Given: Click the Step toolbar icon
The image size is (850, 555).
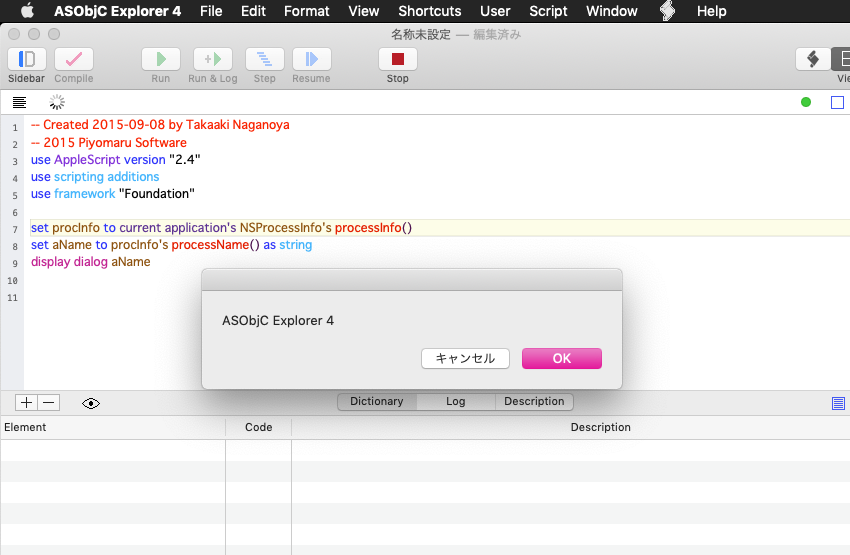Looking at the screenshot, I should click(x=265, y=59).
